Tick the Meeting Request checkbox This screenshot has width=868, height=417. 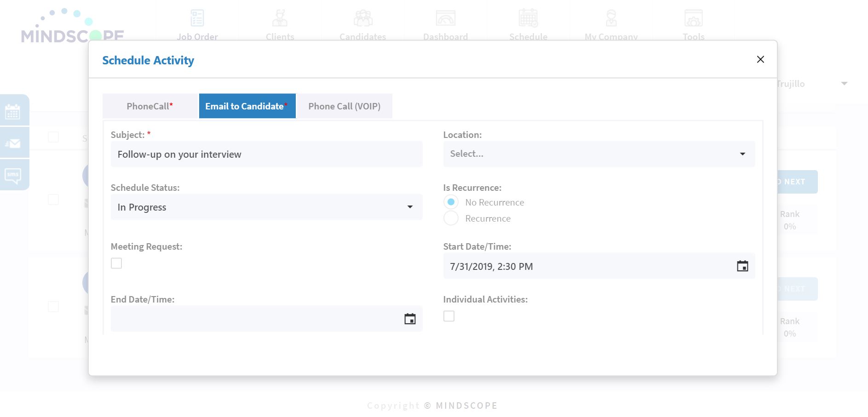click(x=116, y=263)
